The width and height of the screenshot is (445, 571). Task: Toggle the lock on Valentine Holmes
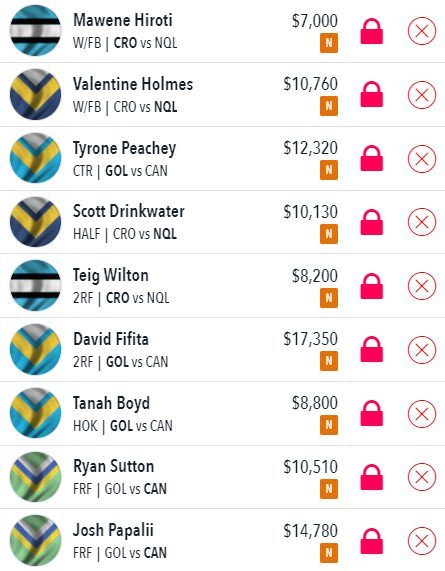(x=371, y=94)
